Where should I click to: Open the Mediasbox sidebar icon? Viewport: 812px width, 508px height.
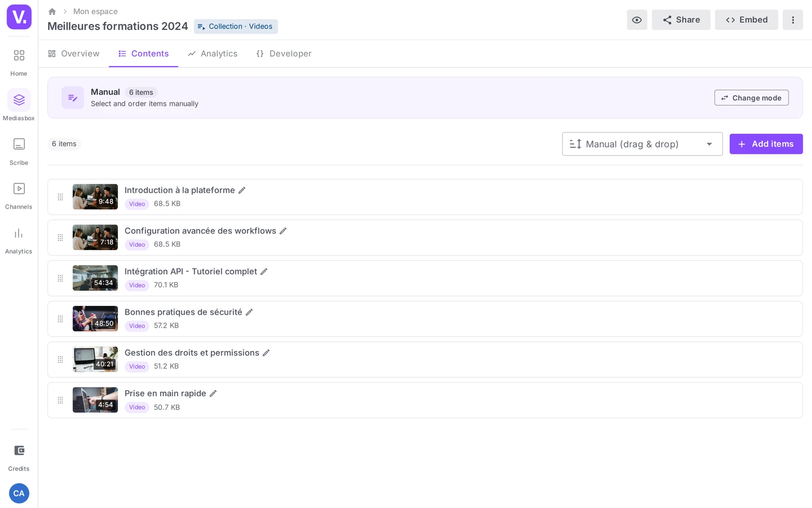point(19,100)
